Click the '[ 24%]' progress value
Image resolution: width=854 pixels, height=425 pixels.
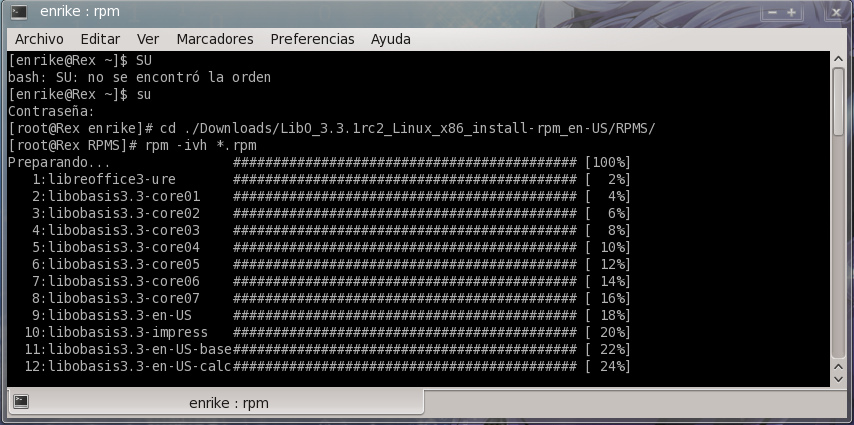click(608, 366)
